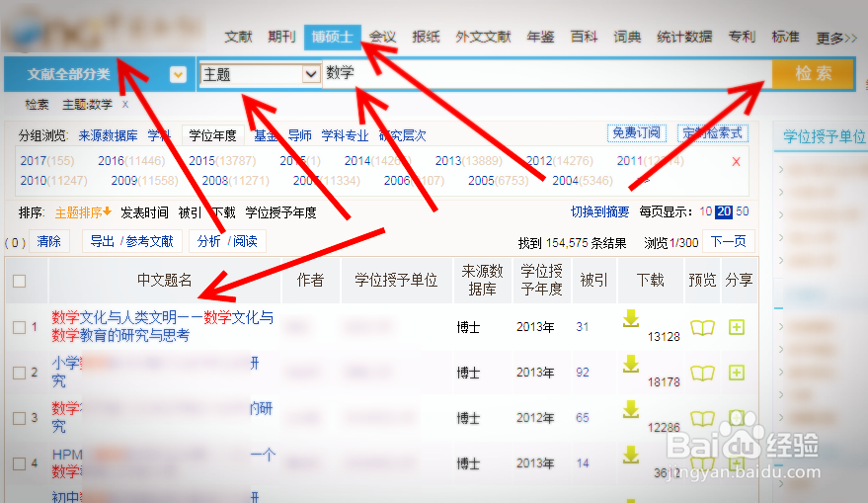
Task: Expand the 文献全部分类 category dropdown
Action: tap(178, 74)
